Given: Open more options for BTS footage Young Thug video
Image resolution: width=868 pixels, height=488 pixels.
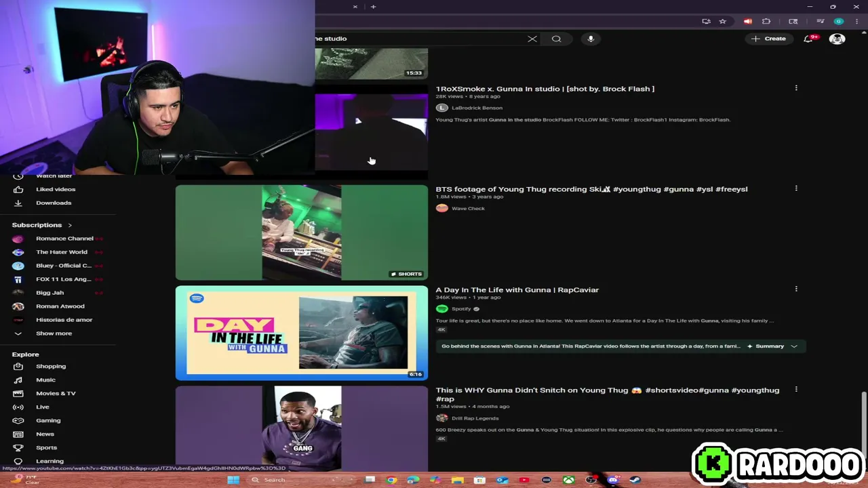Looking at the screenshot, I should [796, 188].
